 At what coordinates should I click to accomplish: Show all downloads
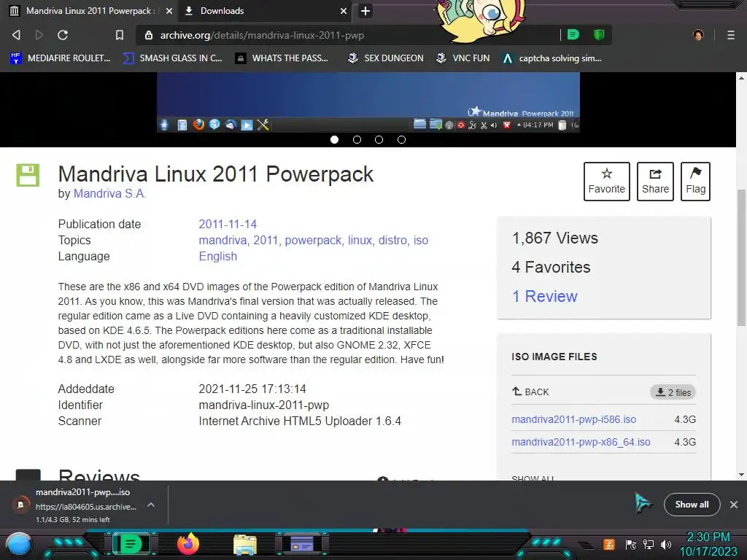[692, 505]
